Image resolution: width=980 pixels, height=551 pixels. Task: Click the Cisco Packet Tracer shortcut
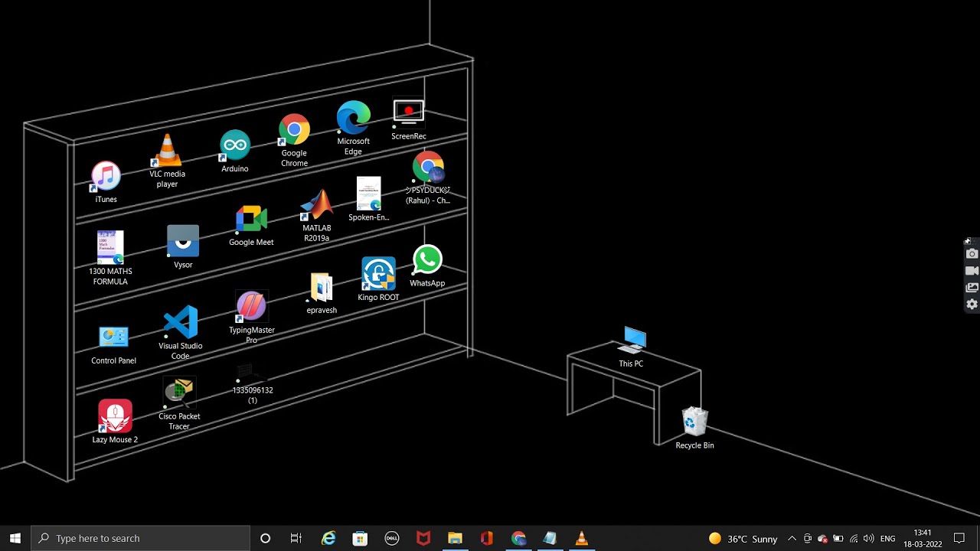[x=179, y=405]
